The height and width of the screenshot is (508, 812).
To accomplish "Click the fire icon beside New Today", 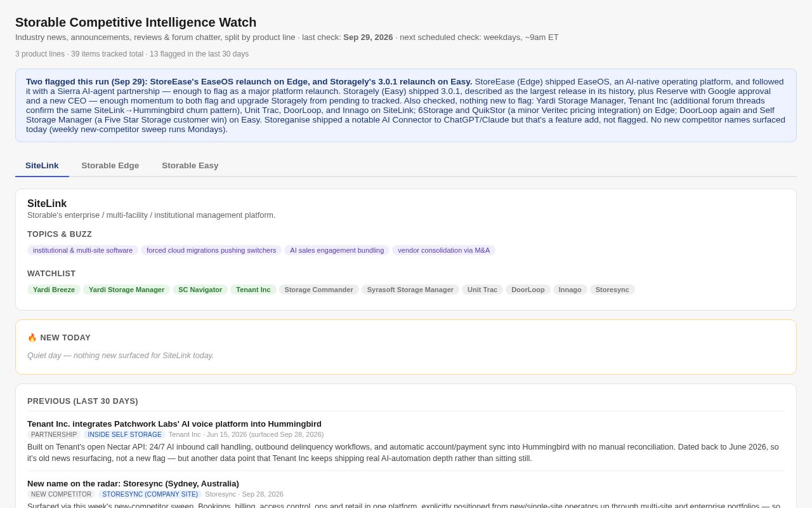I will pos(32,338).
